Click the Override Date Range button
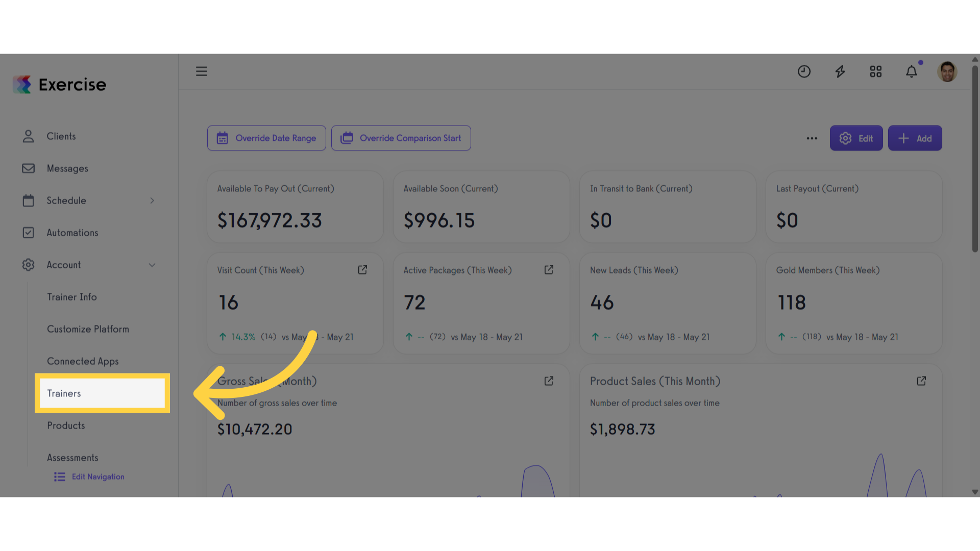 [x=266, y=138]
